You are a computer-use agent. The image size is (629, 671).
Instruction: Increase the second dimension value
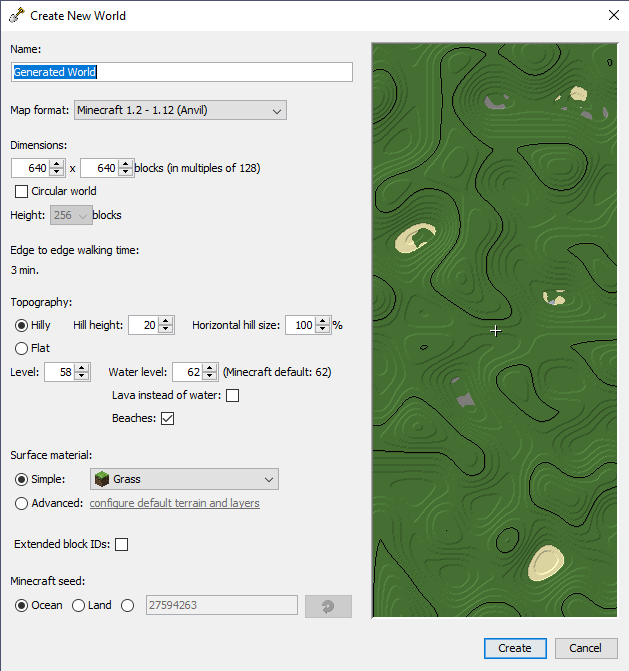coord(125,163)
